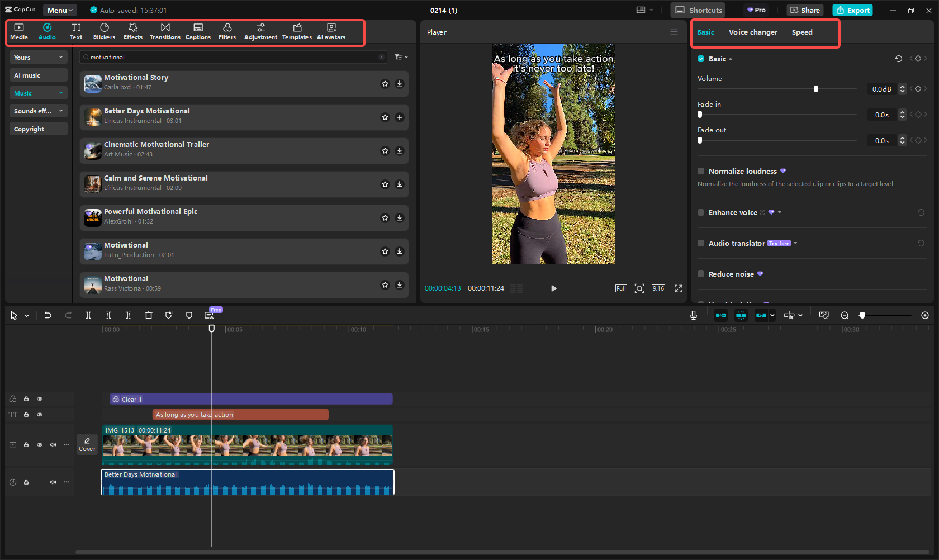This screenshot has height=560, width=939.
Task: Click the split clip icon in timeline toolbar
Action: [88, 316]
